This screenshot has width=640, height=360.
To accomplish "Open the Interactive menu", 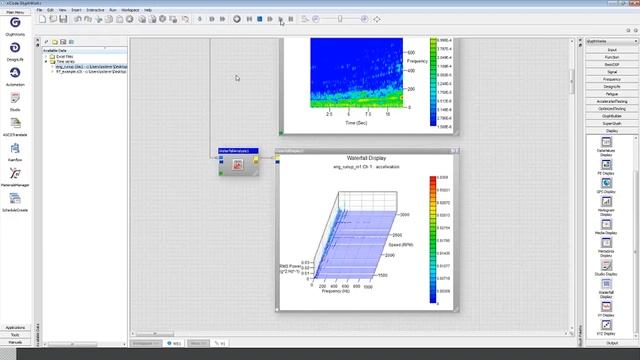I will click(x=95, y=10).
